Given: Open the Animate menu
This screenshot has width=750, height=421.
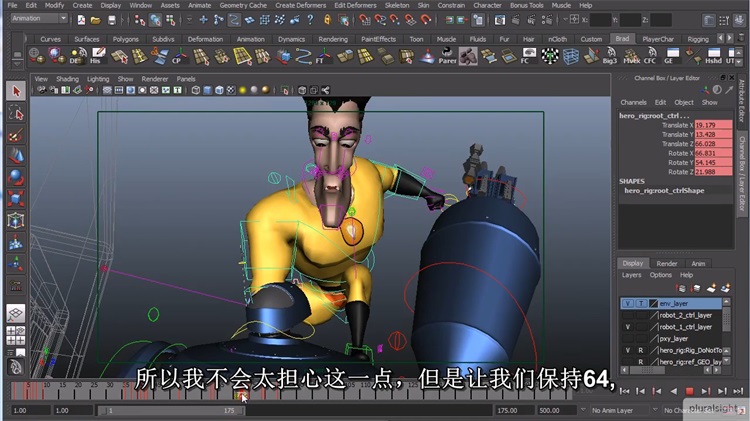Looking at the screenshot, I should pos(199,5).
